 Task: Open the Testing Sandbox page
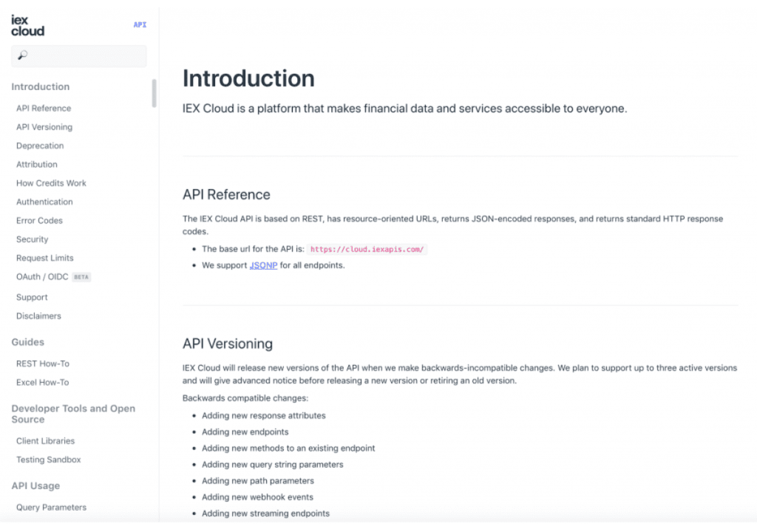(x=48, y=460)
